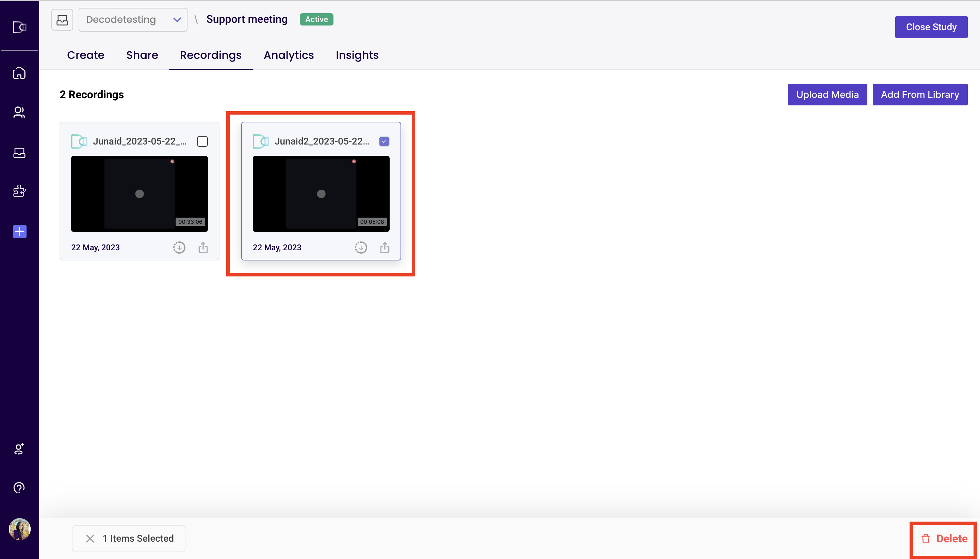This screenshot has height=559, width=980.
Task: Open the studies inbox icon in sidebar
Action: [19, 153]
